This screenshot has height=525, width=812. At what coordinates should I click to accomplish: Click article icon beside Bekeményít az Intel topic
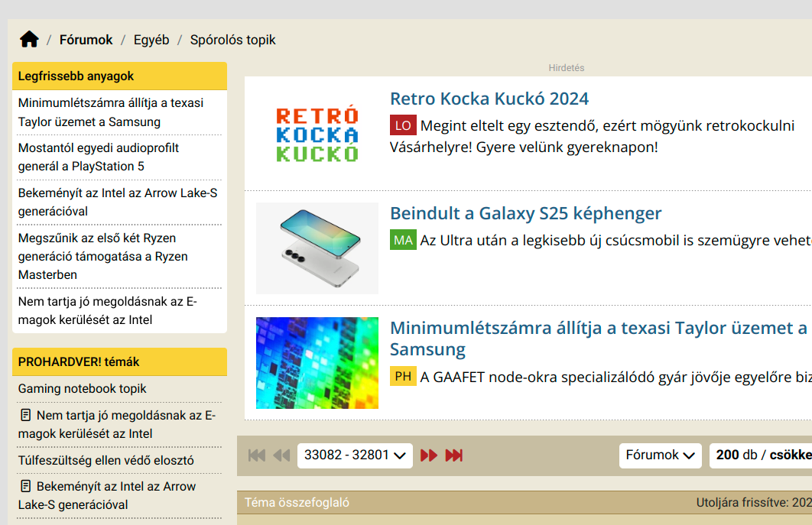tap(25, 486)
